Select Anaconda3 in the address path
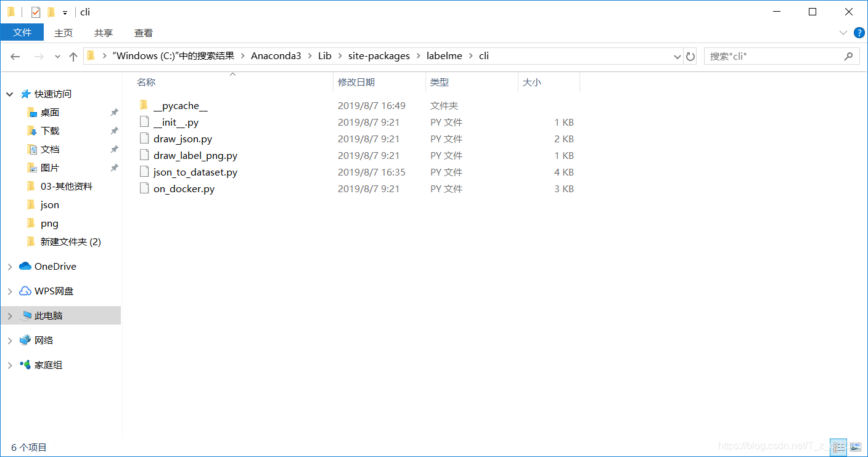868x457 pixels. tap(276, 55)
